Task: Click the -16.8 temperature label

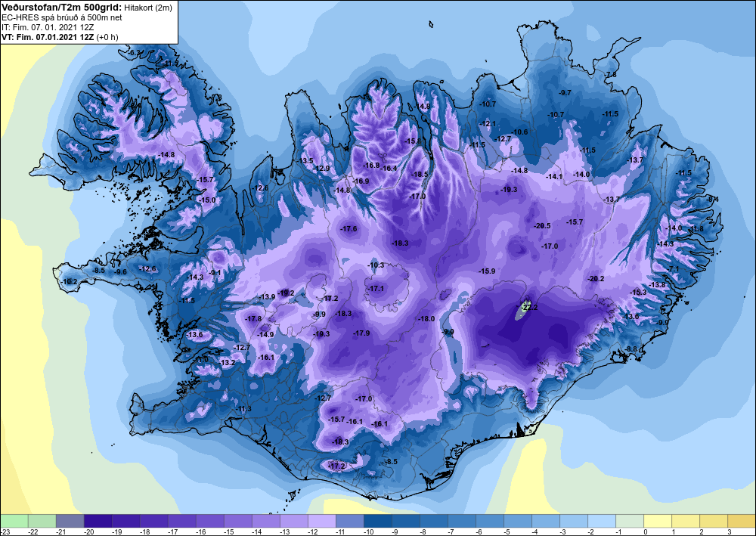Action: pyautogui.click(x=372, y=166)
